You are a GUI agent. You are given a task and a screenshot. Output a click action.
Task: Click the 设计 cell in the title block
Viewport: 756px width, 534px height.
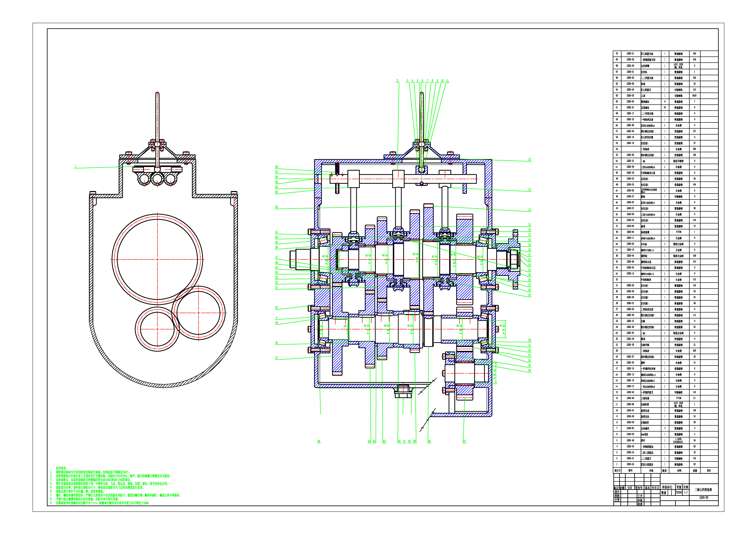click(x=617, y=492)
